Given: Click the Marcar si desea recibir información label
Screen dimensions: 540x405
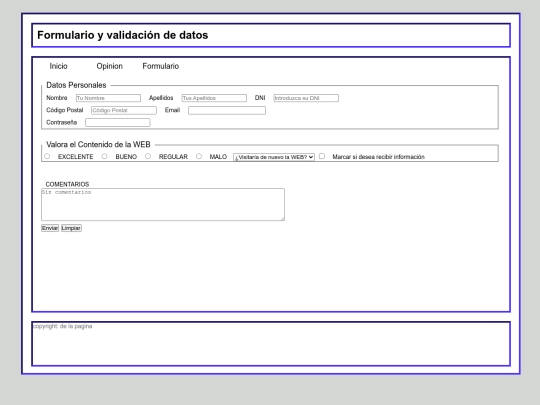Looking at the screenshot, I should click(378, 157).
